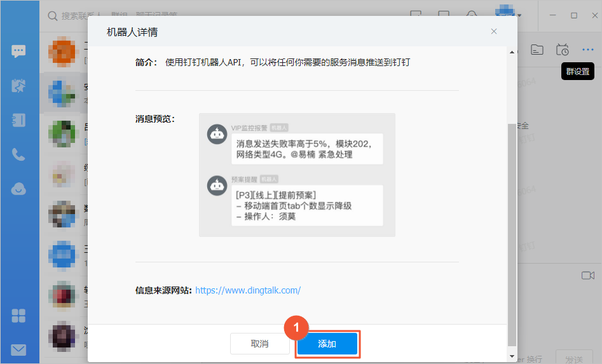Image resolution: width=602 pixels, height=364 pixels.
Task: Click the search contacts input field
Action: click(119, 16)
